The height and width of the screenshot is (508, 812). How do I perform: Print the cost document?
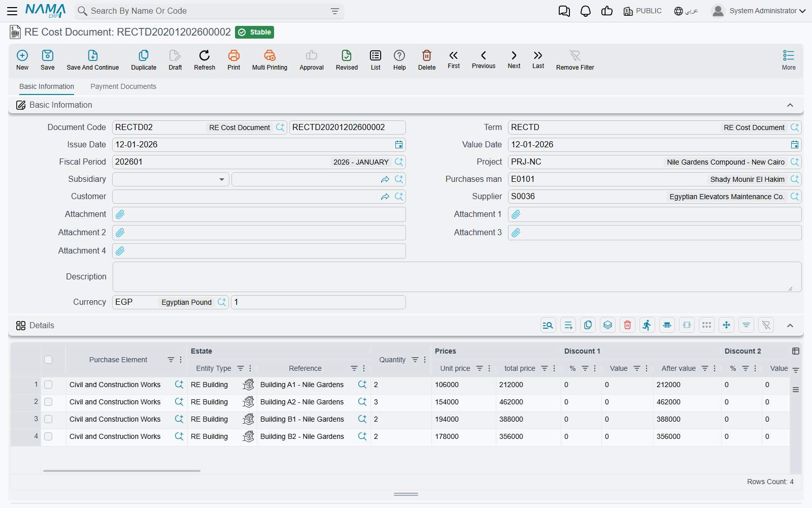coord(234,59)
